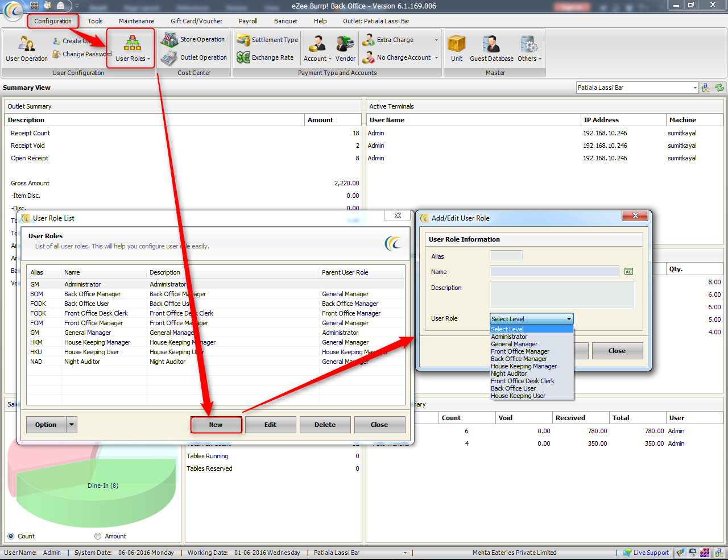Viewport: 728px width, 560px height.
Task: Click the 'abc' icon in the status bar
Action: click(719, 553)
